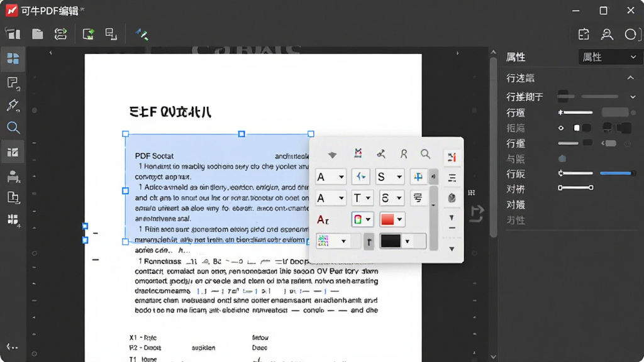The width and height of the screenshot is (644, 362).
Task: Click the linked-loops convert icon in top toolbar
Action: tap(61, 34)
